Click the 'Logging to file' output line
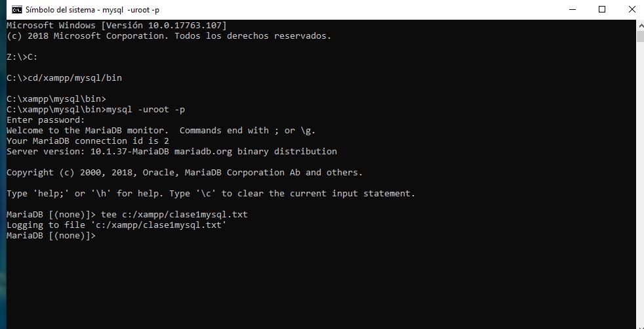The image size is (644, 329). pos(116,225)
